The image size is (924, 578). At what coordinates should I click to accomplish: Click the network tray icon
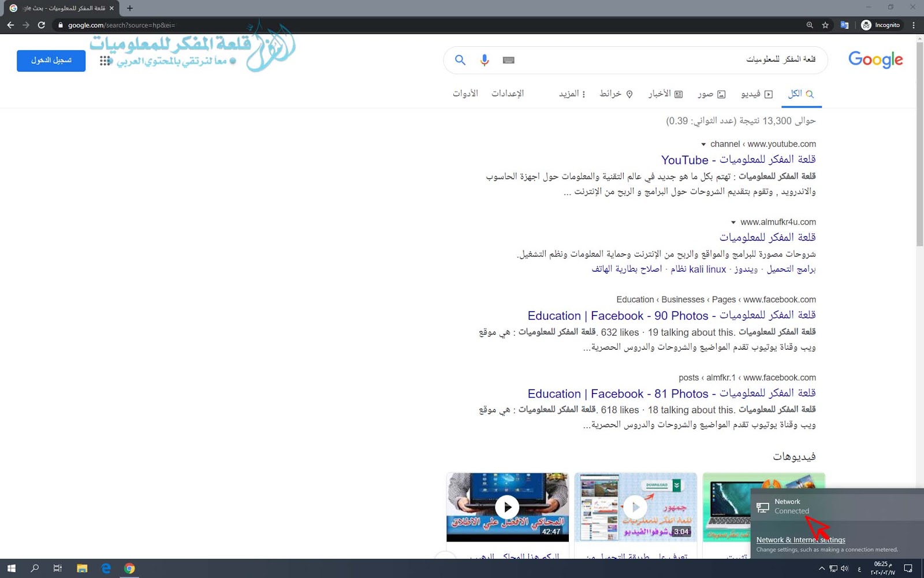pos(833,569)
